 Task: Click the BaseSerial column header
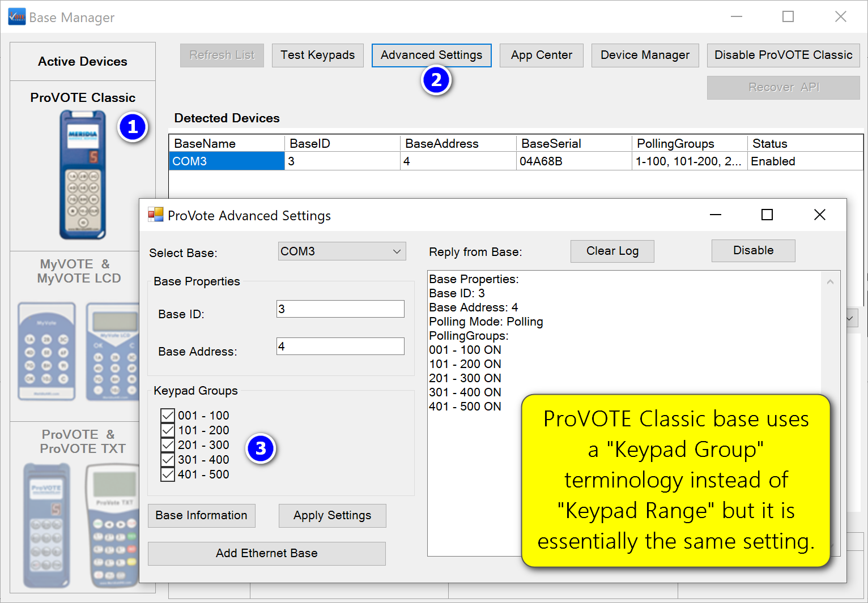[x=573, y=143]
